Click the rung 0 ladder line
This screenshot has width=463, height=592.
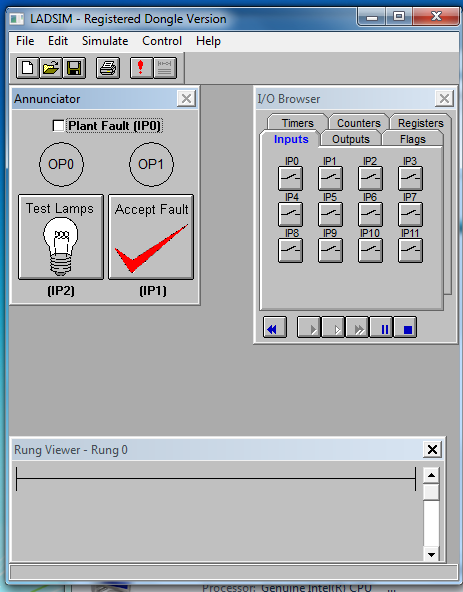[216, 479]
